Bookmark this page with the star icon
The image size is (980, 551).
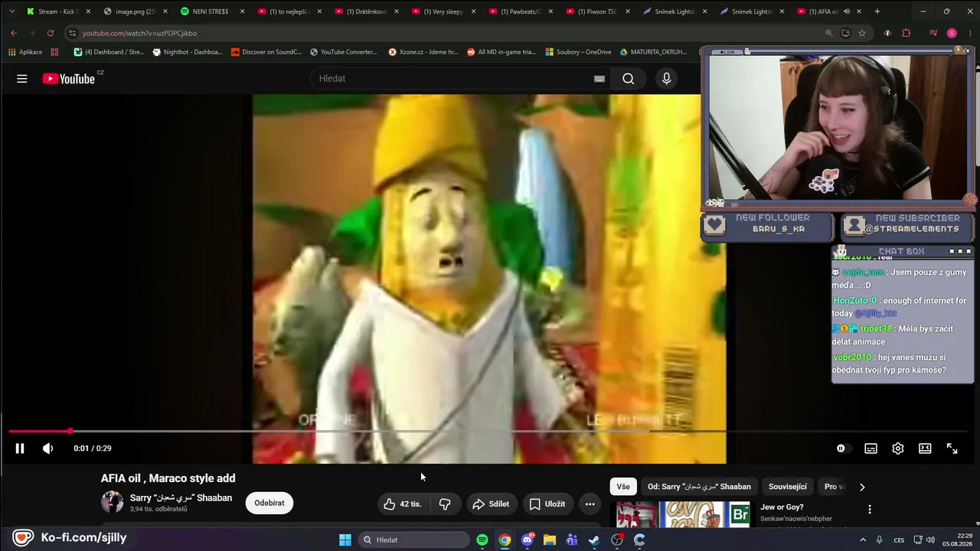point(862,34)
